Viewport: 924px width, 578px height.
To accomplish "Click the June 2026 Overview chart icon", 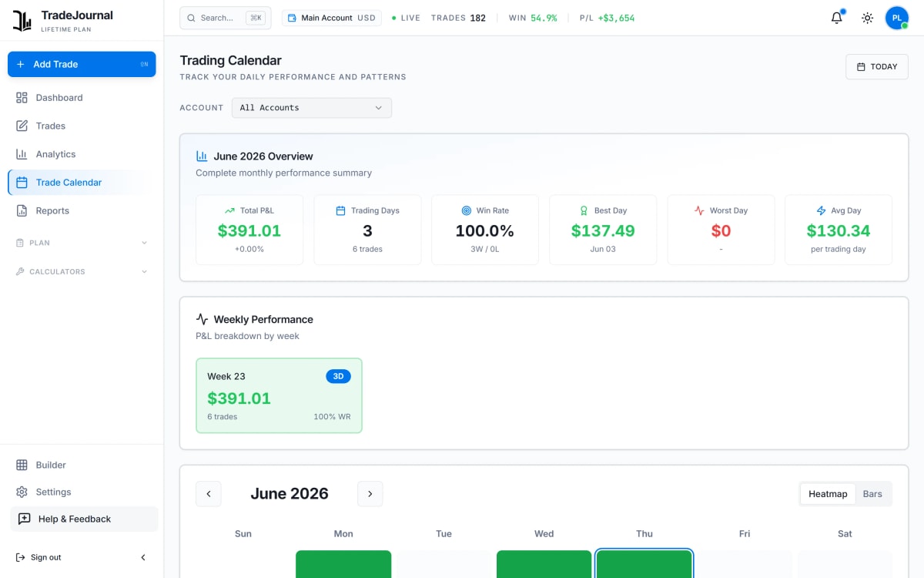I will point(202,156).
